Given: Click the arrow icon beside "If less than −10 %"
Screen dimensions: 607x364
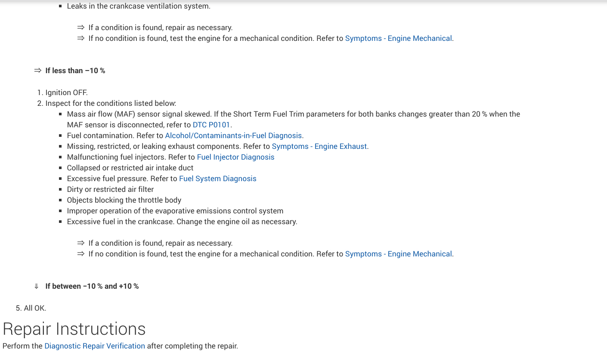Looking at the screenshot, I should click(x=38, y=71).
